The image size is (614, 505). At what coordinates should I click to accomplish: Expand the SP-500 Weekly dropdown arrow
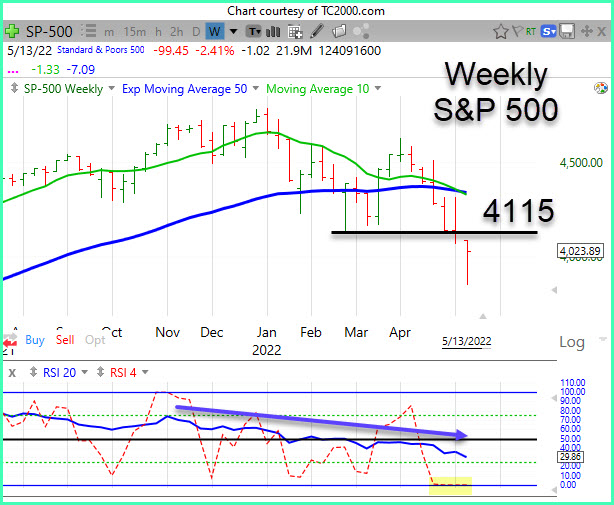pos(112,88)
